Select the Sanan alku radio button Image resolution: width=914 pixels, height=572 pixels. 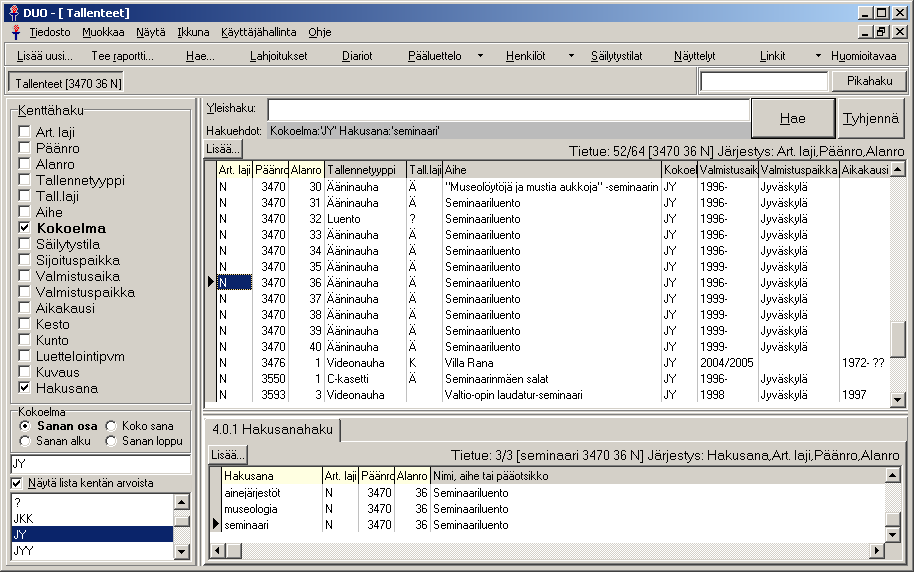(24, 441)
